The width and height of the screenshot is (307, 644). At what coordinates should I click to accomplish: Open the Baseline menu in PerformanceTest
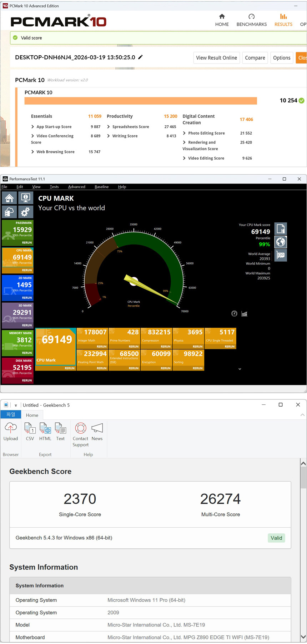click(x=101, y=187)
